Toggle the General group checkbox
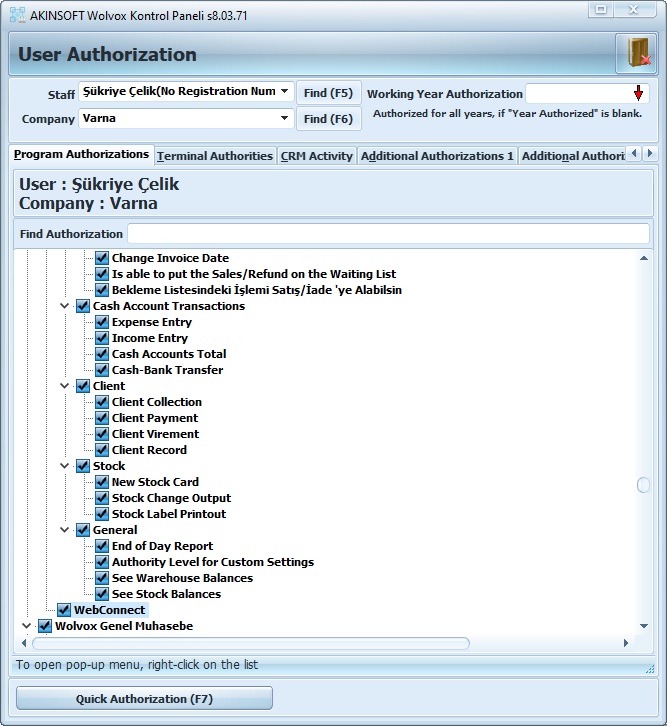This screenshot has width=667, height=726. click(x=83, y=530)
